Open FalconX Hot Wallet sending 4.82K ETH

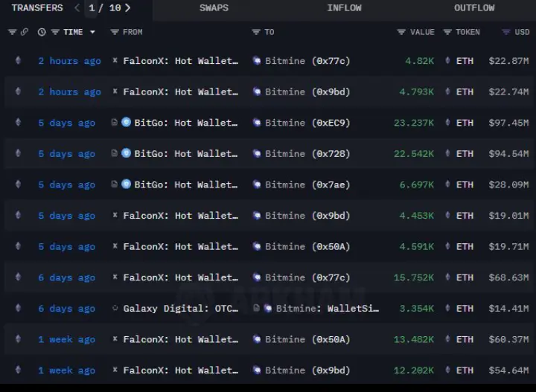click(180, 61)
